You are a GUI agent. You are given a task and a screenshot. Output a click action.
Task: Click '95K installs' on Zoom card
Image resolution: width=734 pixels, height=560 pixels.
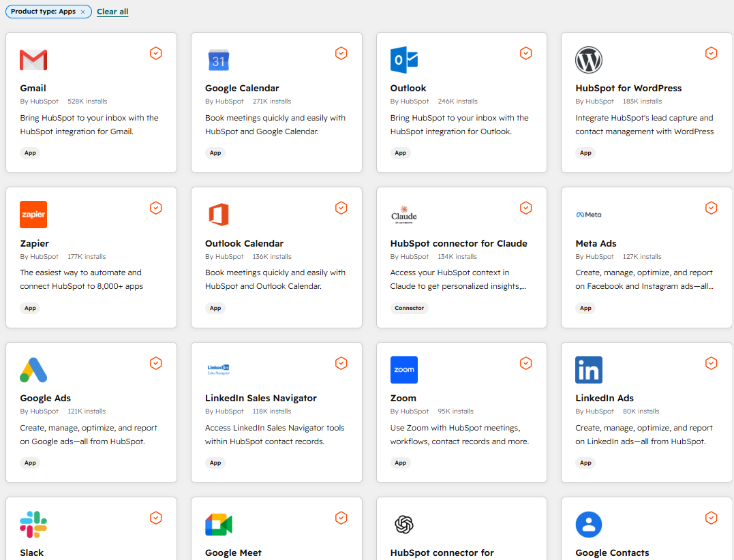pos(455,411)
